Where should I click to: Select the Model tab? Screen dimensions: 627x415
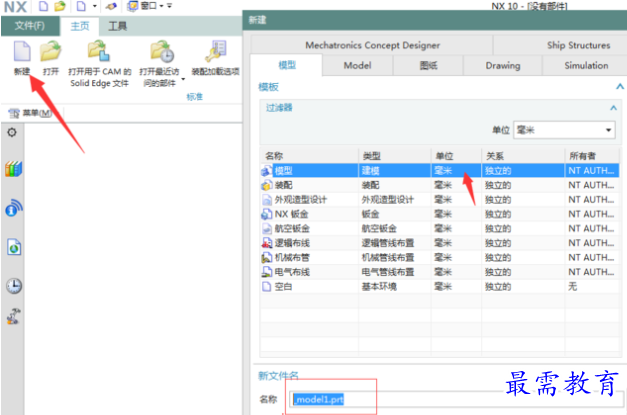(357, 65)
